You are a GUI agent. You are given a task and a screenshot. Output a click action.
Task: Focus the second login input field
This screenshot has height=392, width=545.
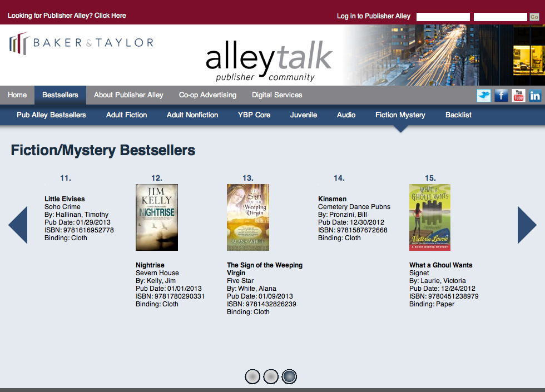(501, 17)
